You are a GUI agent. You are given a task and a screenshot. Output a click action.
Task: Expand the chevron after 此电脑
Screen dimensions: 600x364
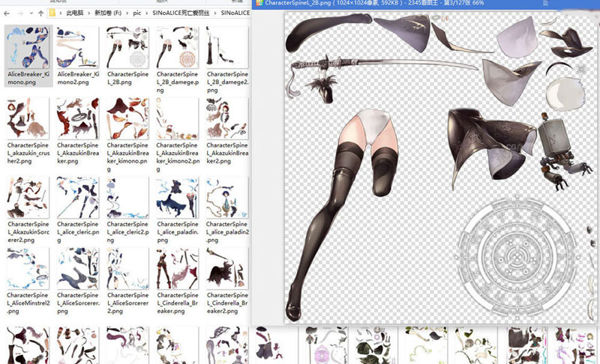click(x=88, y=13)
